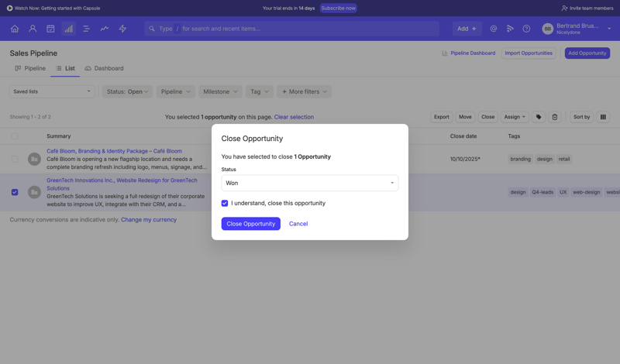Open the Reports line chart icon
This screenshot has width=620, height=364.
pos(105,29)
